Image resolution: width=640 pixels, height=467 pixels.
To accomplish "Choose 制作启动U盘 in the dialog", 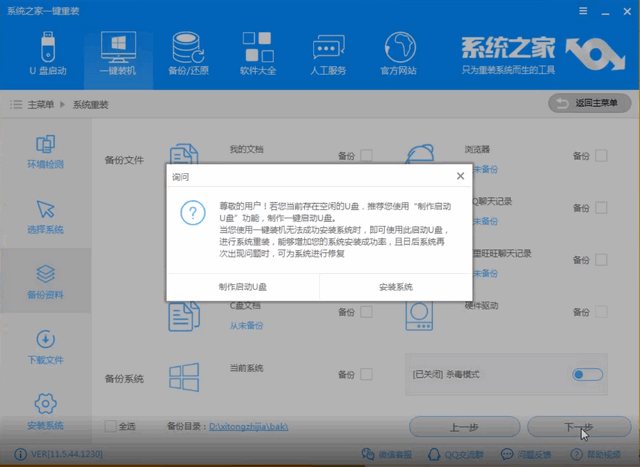I will point(243,286).
